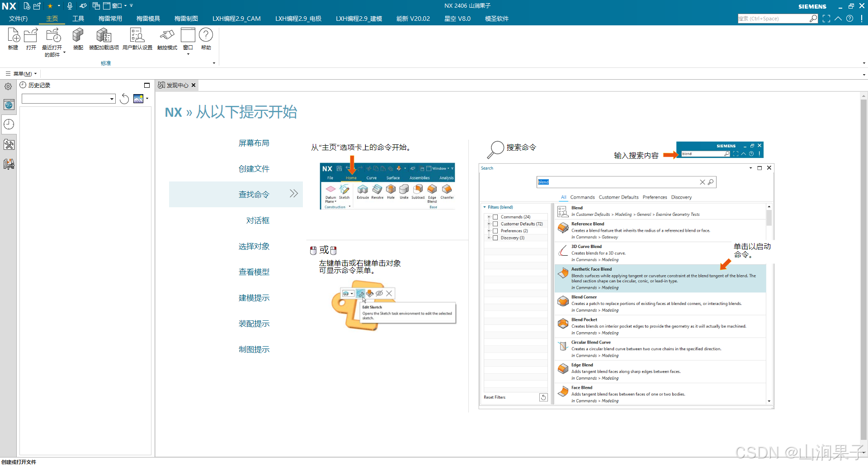
Task: Expand the 最近打开的部件 dropdown arrow
Action: tap(64, 52)
